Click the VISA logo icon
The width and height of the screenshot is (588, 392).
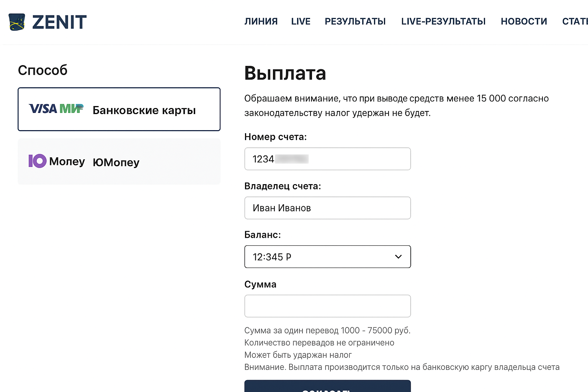pos(43,109)
